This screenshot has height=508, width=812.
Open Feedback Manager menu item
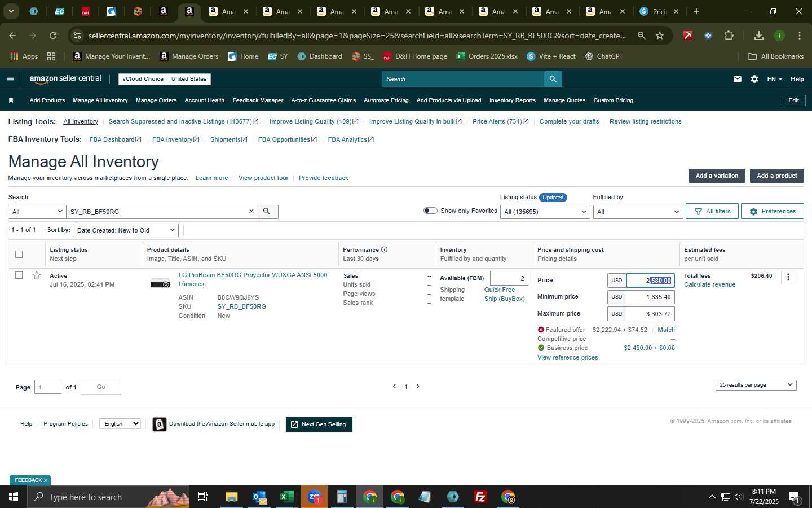[x=258, y=100]
